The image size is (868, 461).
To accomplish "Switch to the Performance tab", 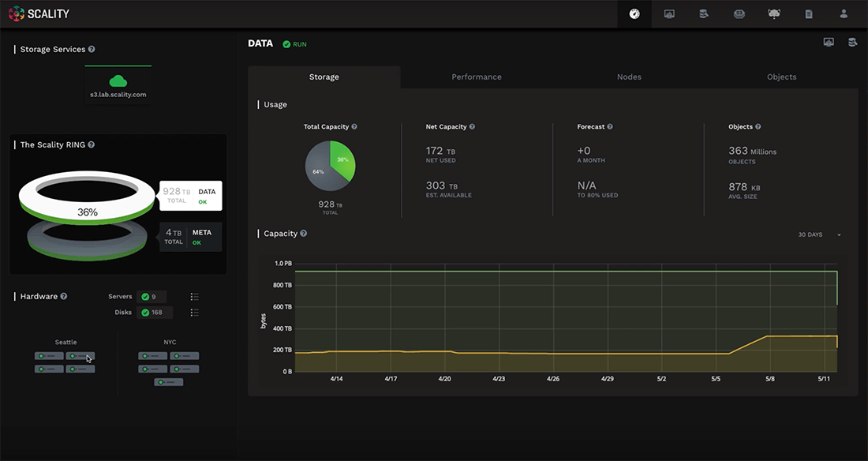I will tap(477, 77).
